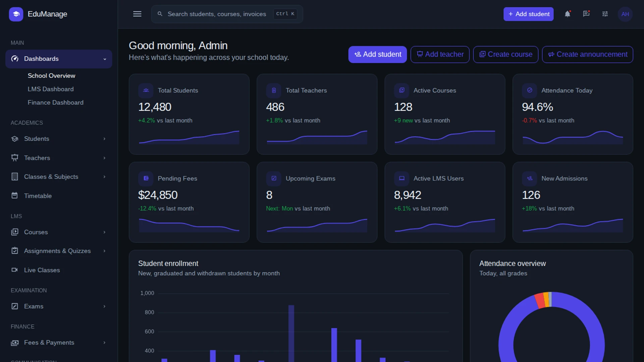Open School Overview dashboard
This screenshot has height=362, width=644.
coord(51,76)
